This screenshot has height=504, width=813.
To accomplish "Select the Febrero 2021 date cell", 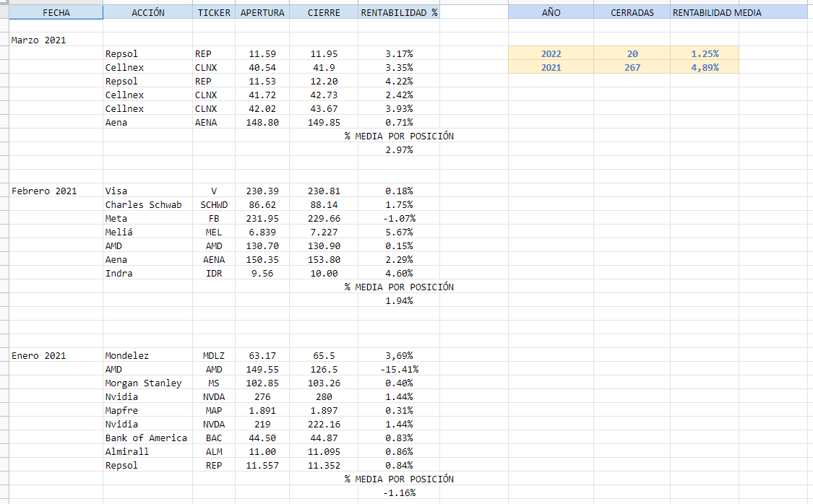I will click(x=56, y=191).
